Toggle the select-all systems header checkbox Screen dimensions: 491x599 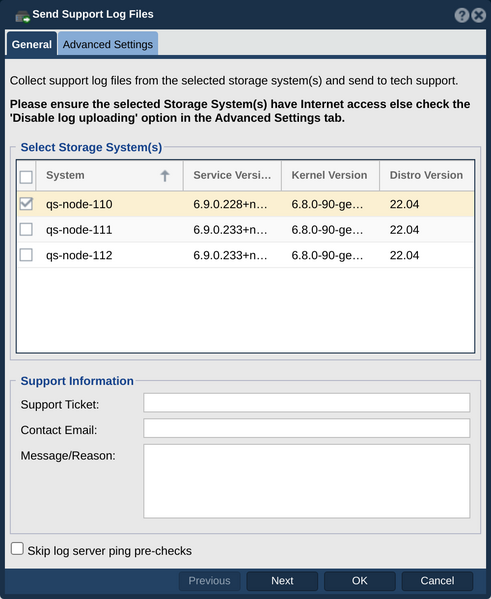coord(26,177)
